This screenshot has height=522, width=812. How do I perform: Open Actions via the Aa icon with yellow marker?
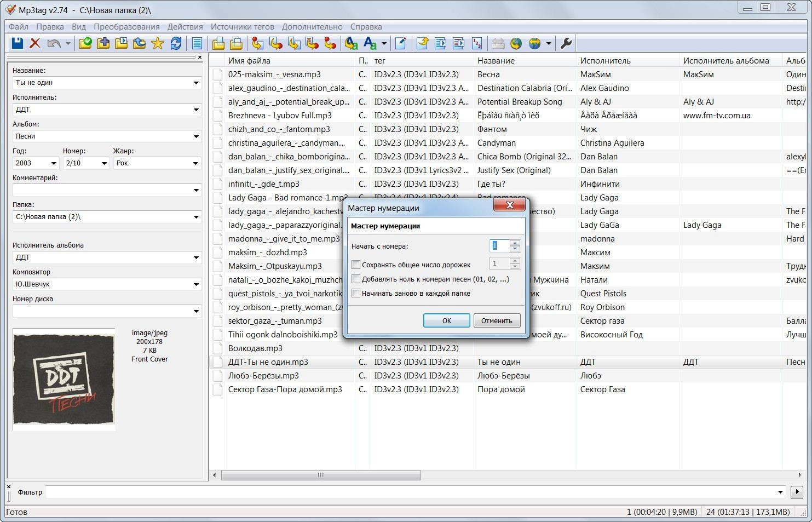352,43
